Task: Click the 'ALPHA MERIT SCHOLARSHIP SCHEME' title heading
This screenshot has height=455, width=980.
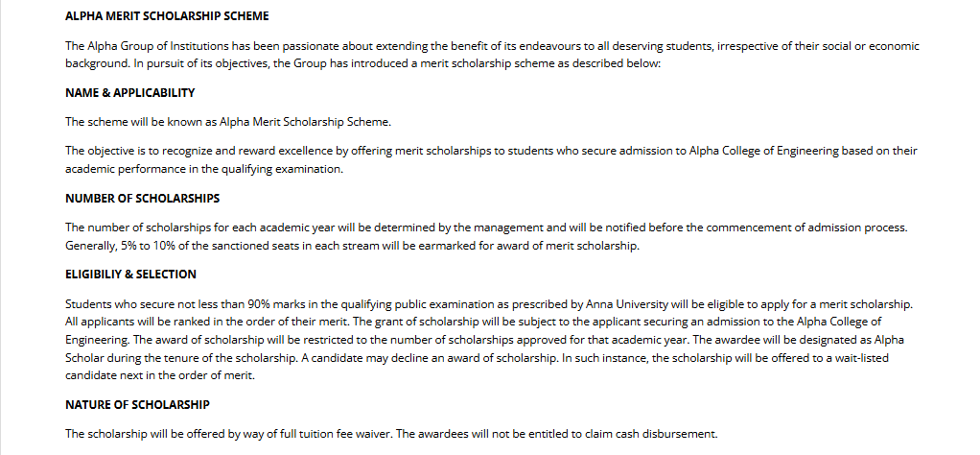Action: pyautogui.click(x=167, y=16)
